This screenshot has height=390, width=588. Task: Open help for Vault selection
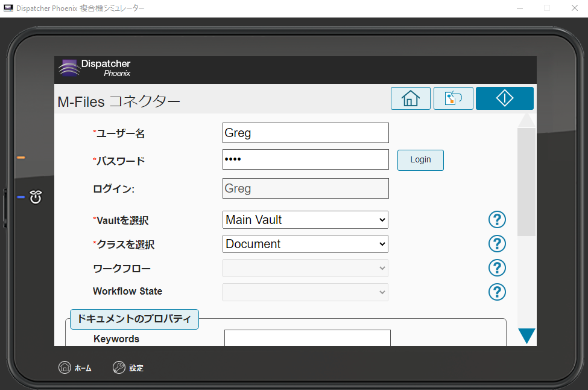(x=497, y=220)
